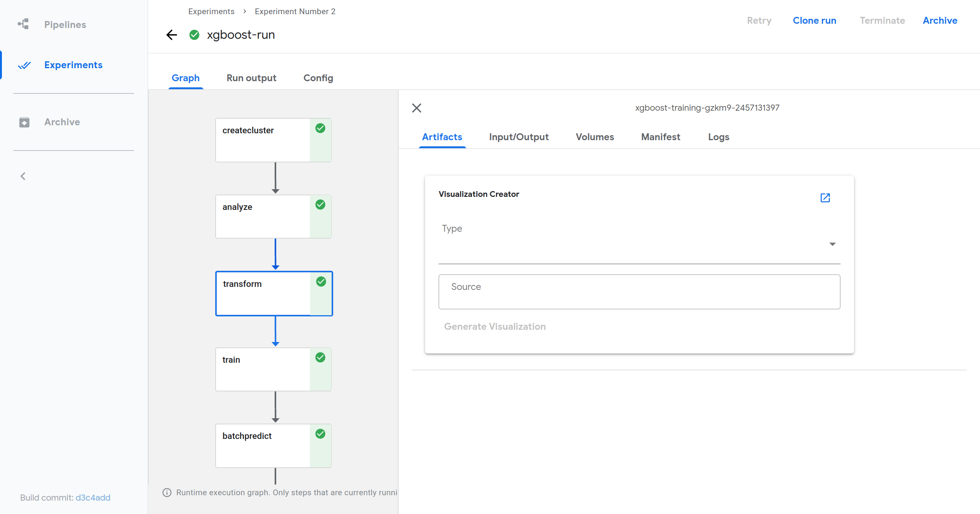The width and height of the screenshot is (980, 514).
Task: Click the success checkmark on createcluster node
Action: click(320, 129)
